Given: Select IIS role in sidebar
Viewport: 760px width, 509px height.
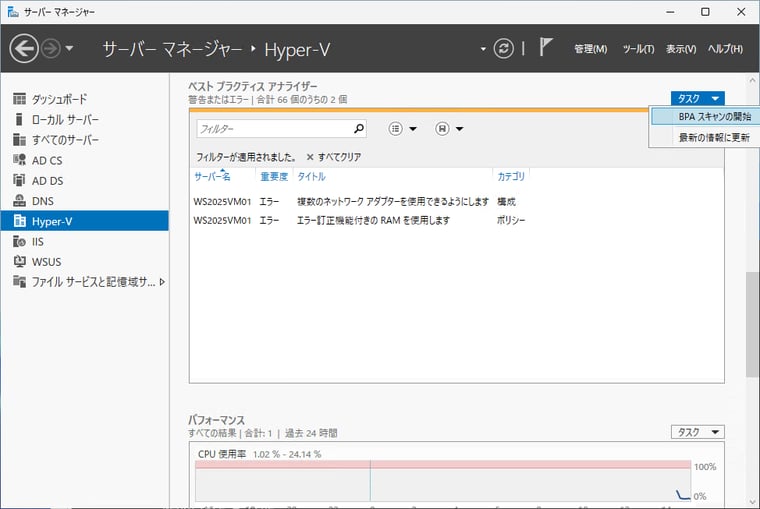Looking at the screenshot, I should 85,241.
